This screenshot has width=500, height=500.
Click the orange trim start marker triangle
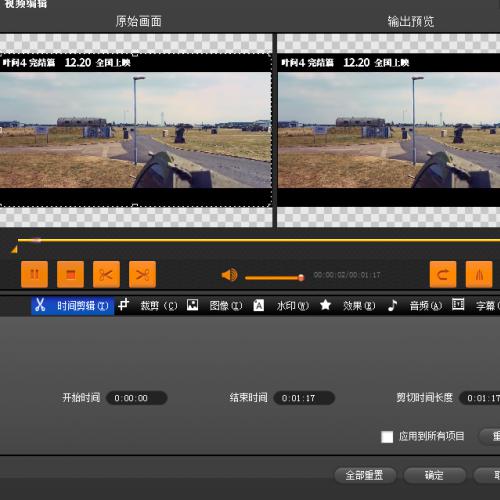click(14, 249)
